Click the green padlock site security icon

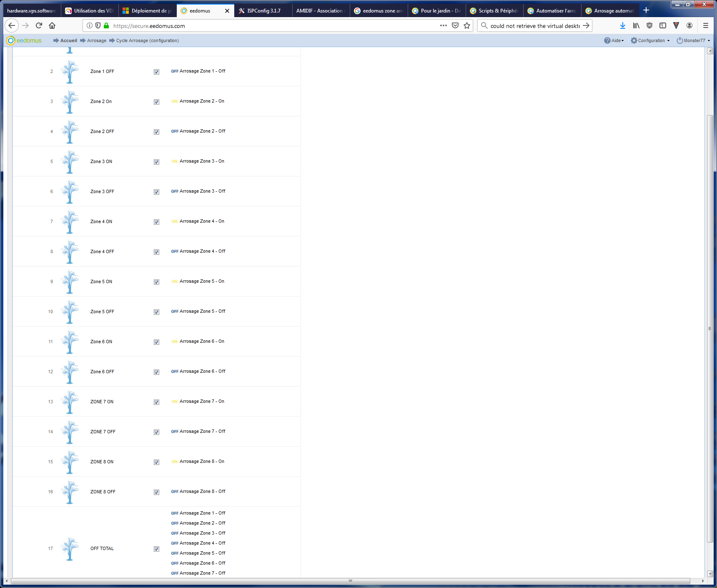coord(106,25)
